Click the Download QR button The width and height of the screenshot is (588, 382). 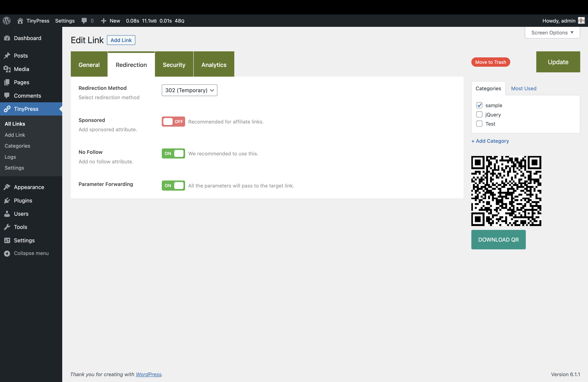point(498,239)
